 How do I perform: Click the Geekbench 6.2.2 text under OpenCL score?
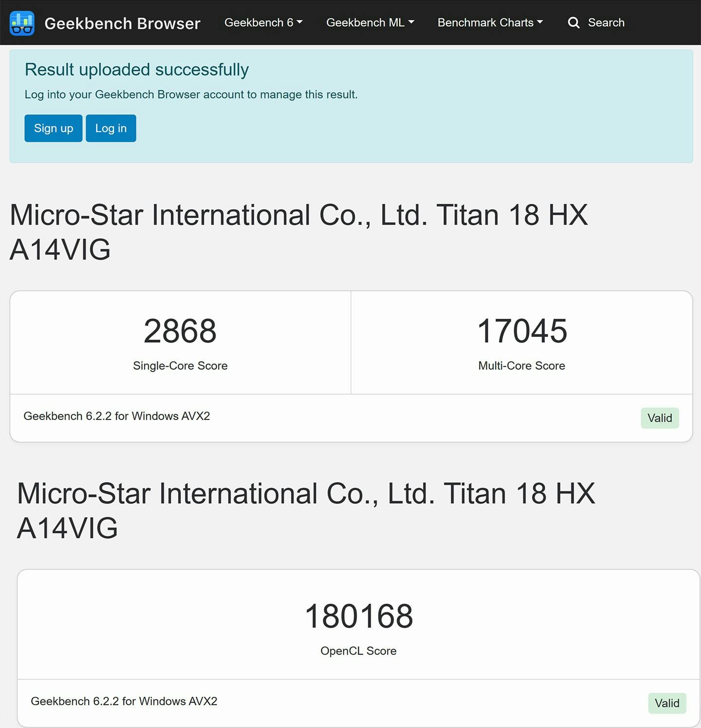(124, 701)
